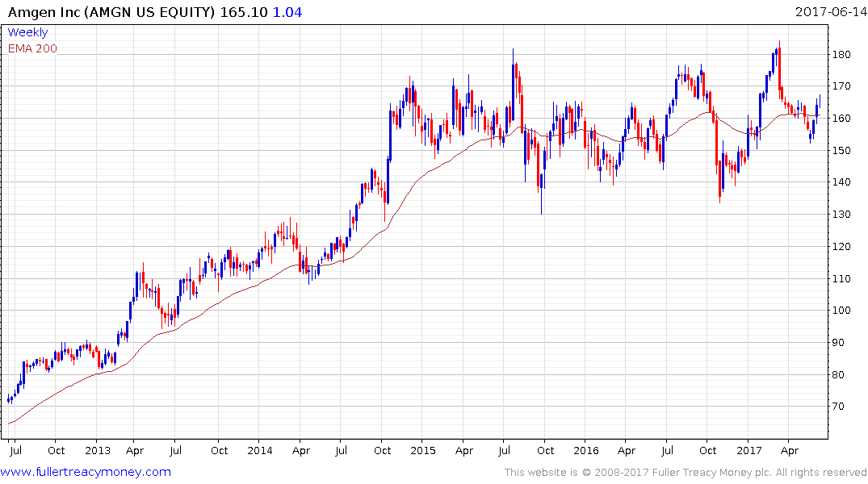868x484 pixels.
Task: Click the copyright notice 'Fuller Treacy Money plc'
Action: [x=712, y=473]
